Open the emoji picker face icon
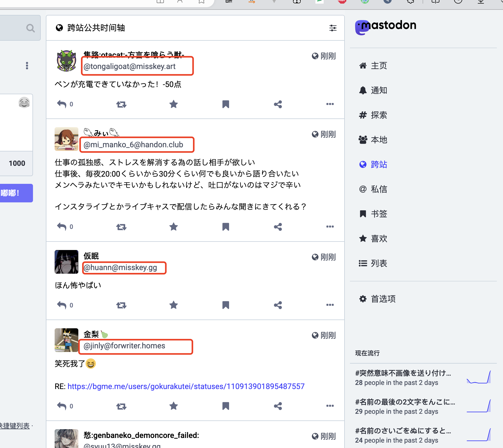 click(x=24, y=102)
